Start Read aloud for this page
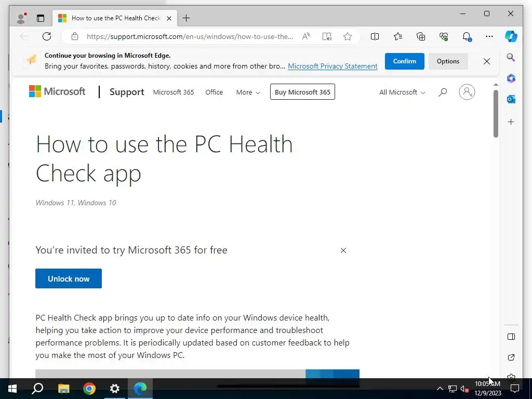 (306, 36)
